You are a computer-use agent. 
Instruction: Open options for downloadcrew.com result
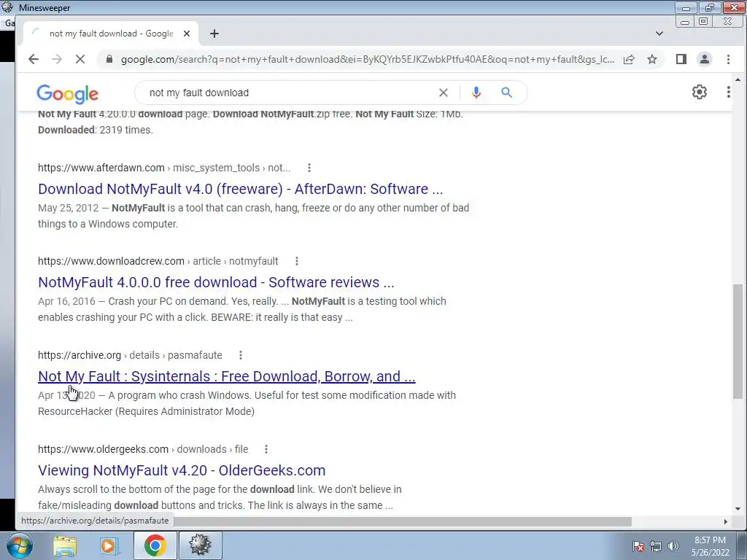point(297,261)
